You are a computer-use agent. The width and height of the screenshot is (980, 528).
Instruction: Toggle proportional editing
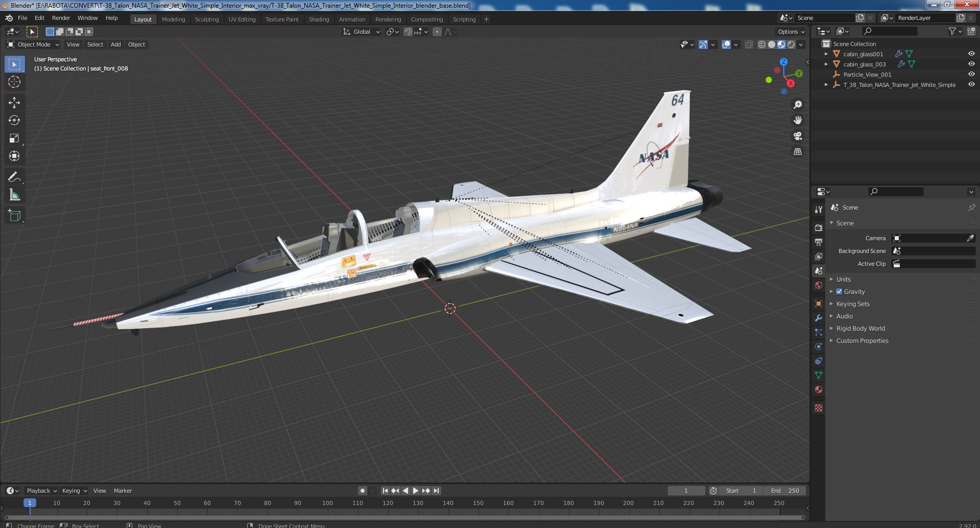click(x=437, y=32)
